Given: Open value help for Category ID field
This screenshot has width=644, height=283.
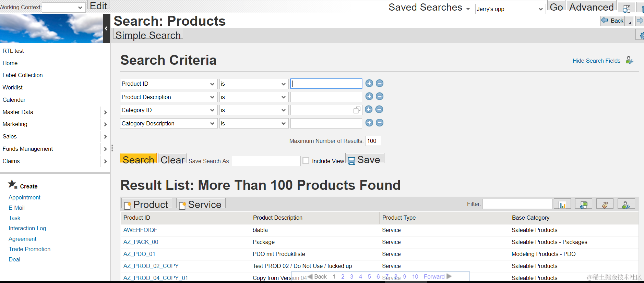Looking at the screenshot, I should tap(357, 110).
